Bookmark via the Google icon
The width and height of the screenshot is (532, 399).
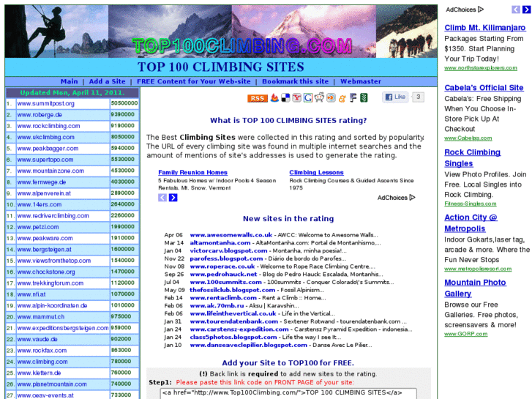(x=308, y=98)
